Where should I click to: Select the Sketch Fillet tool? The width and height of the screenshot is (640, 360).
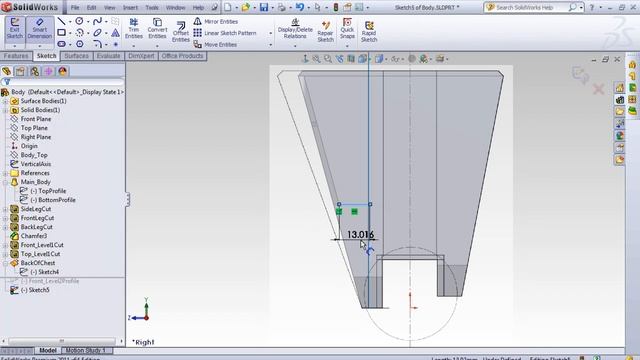[97, 44]
